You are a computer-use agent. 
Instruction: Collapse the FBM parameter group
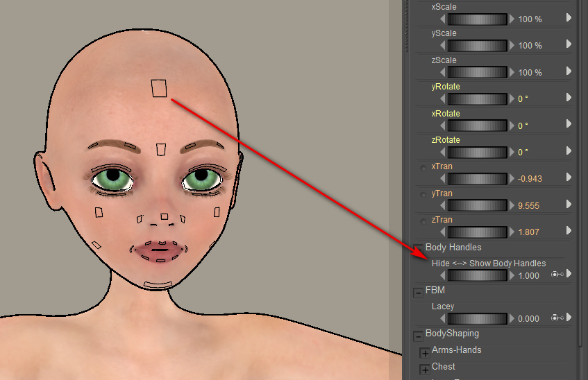[x=418, y=293]
